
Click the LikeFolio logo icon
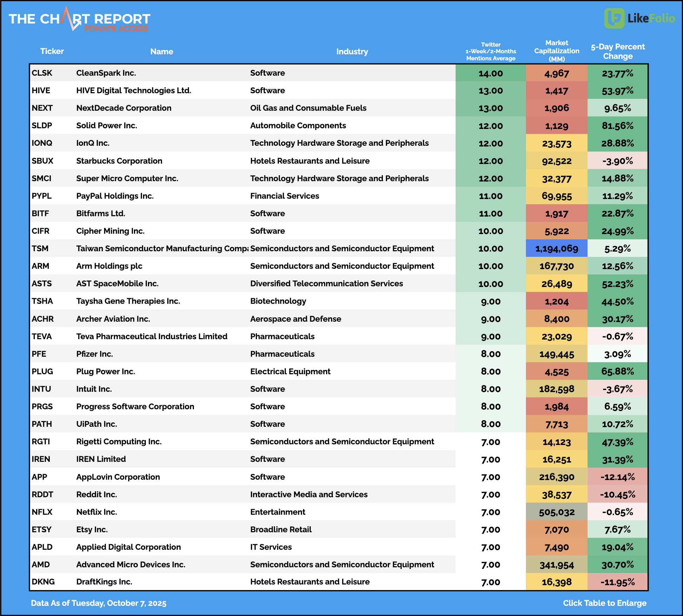point(614,18)
